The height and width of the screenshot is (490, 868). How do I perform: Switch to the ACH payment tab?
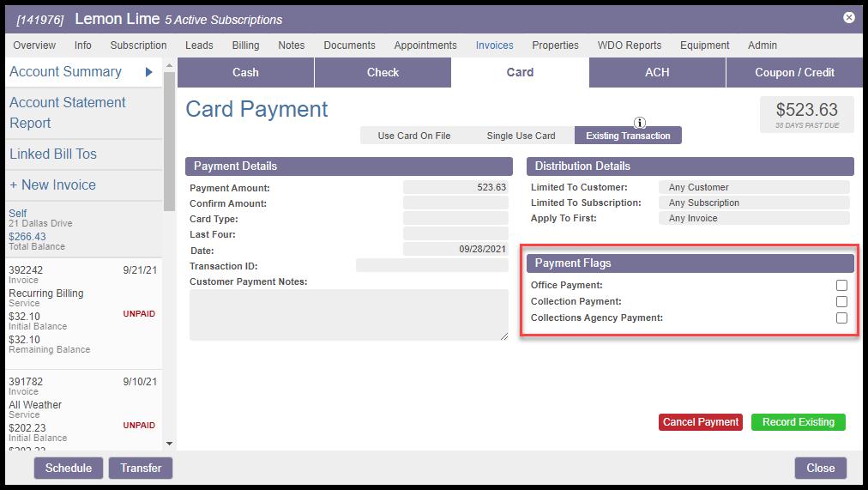(x=657, y=72)
